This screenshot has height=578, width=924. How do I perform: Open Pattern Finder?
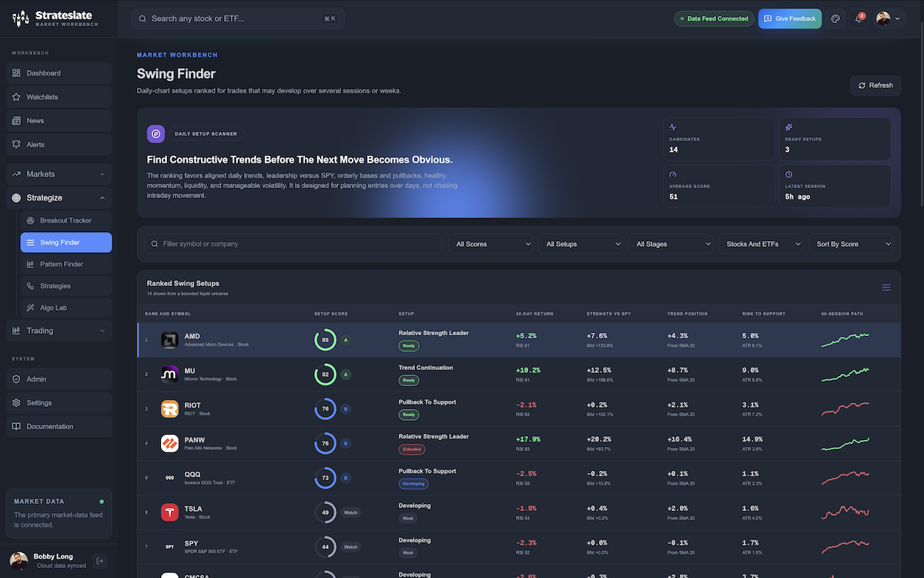click(x=66, y=264)
